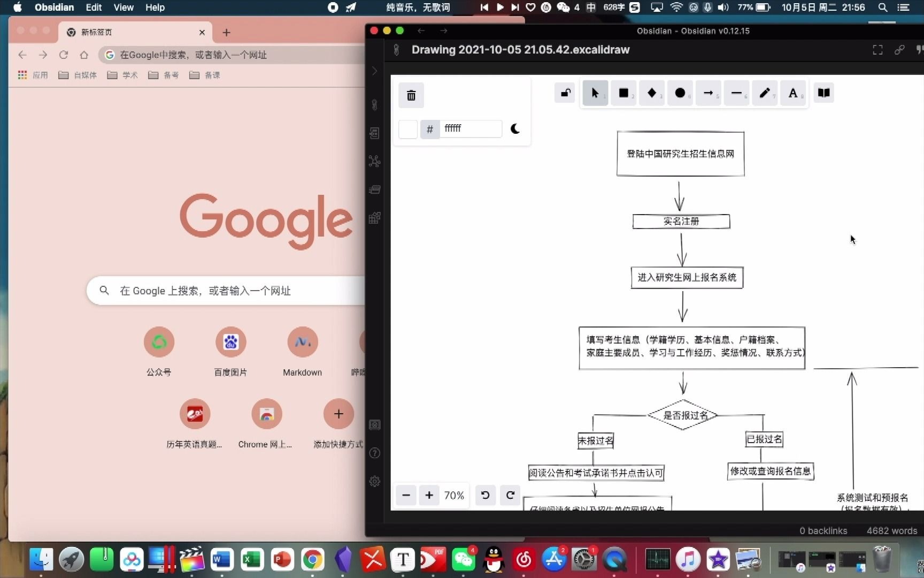Reload the Chrome page
924x578 pixels.
(63, 55)
